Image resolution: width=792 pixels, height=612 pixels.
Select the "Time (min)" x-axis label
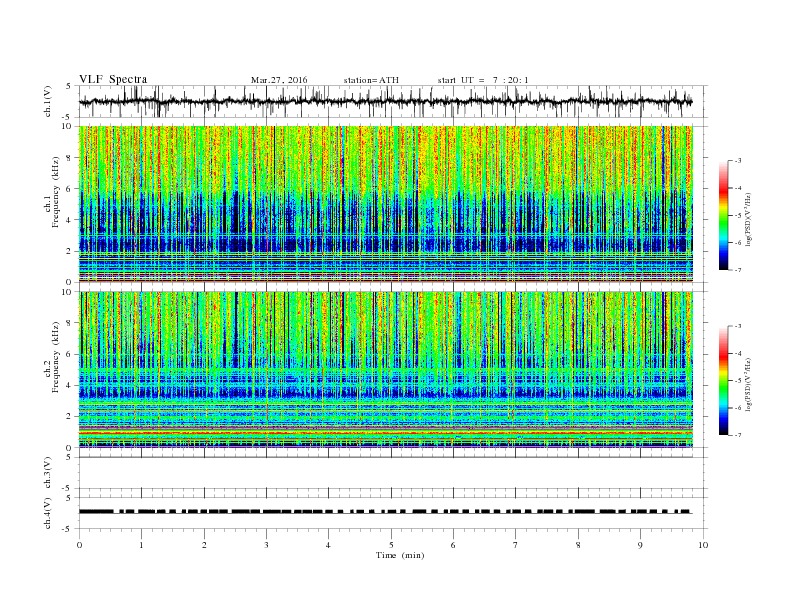click(400, 555)
